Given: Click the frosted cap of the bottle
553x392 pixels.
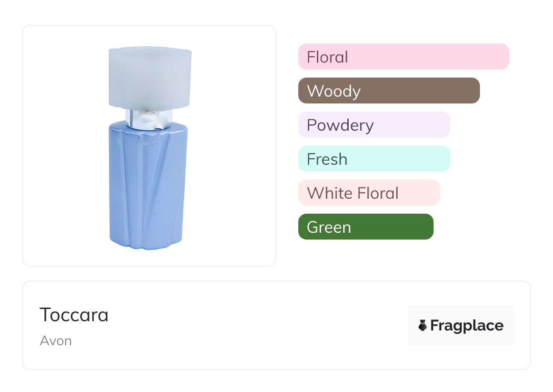Looking at the screenshot, I should tap(150, 77).
